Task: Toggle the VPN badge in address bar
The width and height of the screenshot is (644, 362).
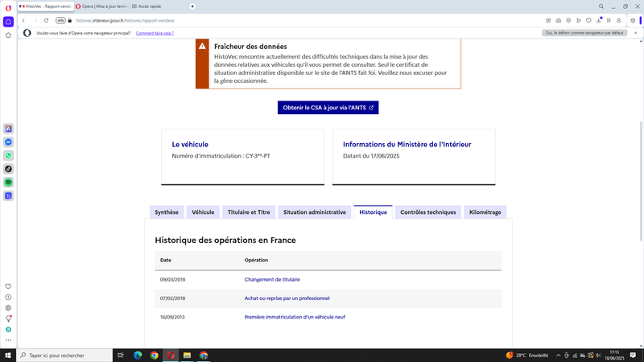Action: [x=60, y=21]
